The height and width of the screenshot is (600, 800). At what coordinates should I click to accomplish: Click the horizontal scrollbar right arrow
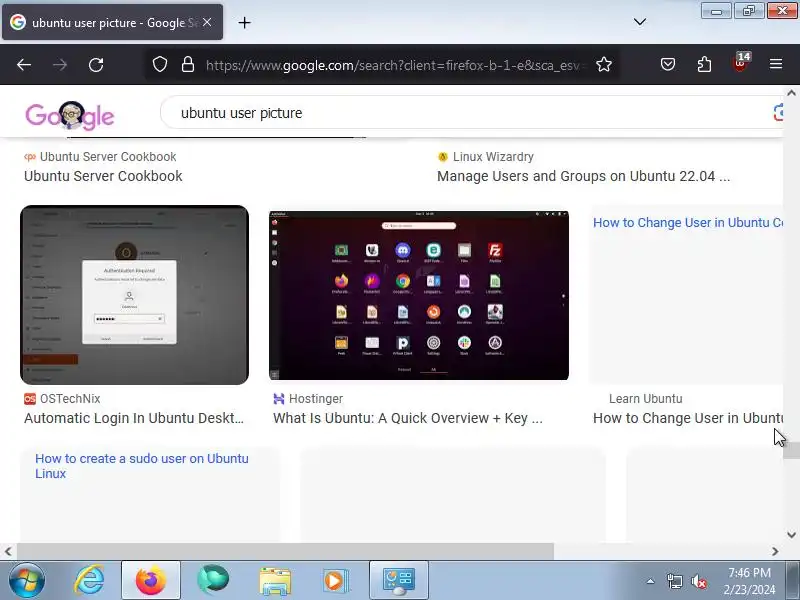pos(775,551)
